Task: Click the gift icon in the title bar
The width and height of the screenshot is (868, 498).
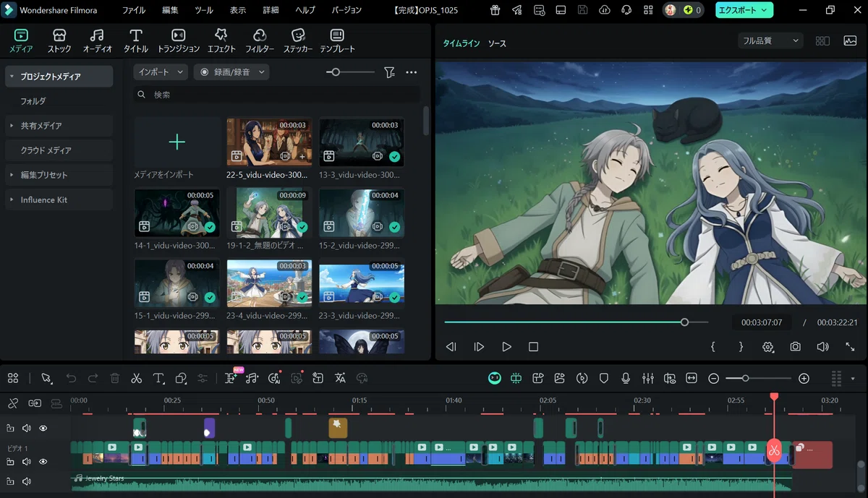Action: (495, 10)
